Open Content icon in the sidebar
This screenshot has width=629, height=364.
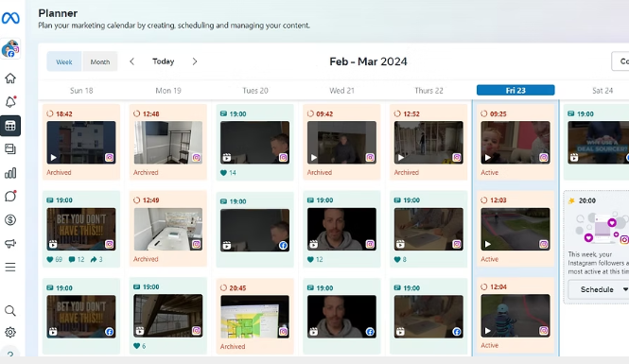pos(10,149)
